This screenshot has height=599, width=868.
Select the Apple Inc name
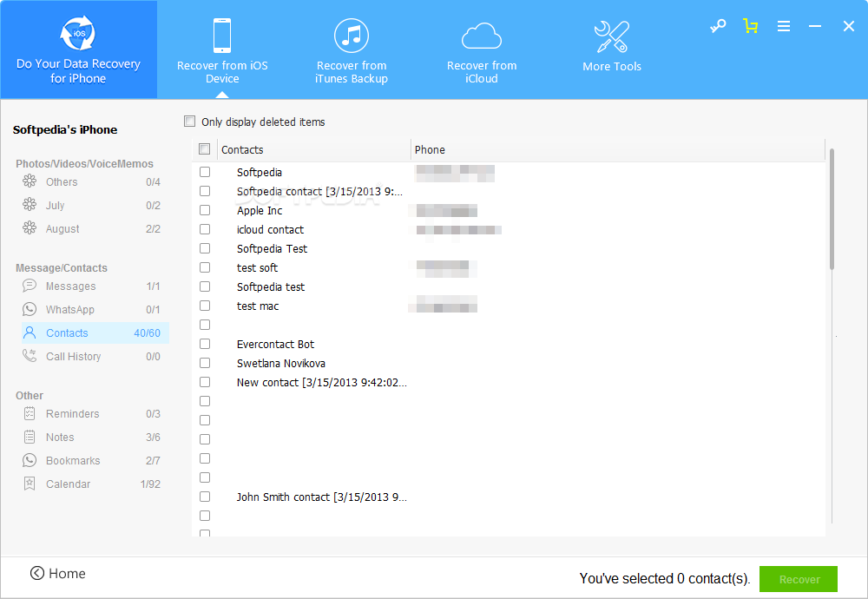(x=259, y=210)
